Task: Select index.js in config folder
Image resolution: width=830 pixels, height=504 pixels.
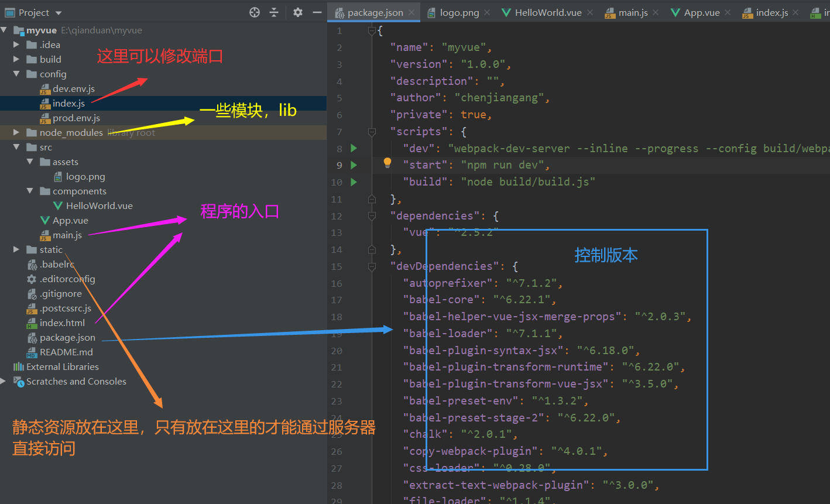Action: [x=68, y=103]
